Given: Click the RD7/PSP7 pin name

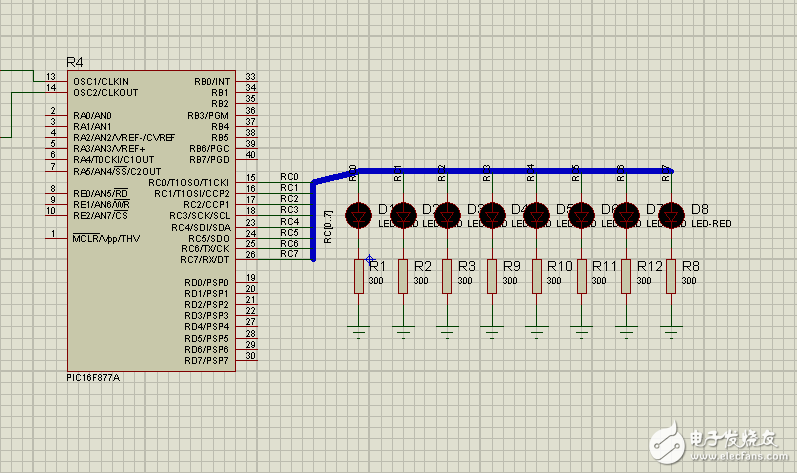Looking at the screenshot, I should pyautogui.click(x=206, y=361).
